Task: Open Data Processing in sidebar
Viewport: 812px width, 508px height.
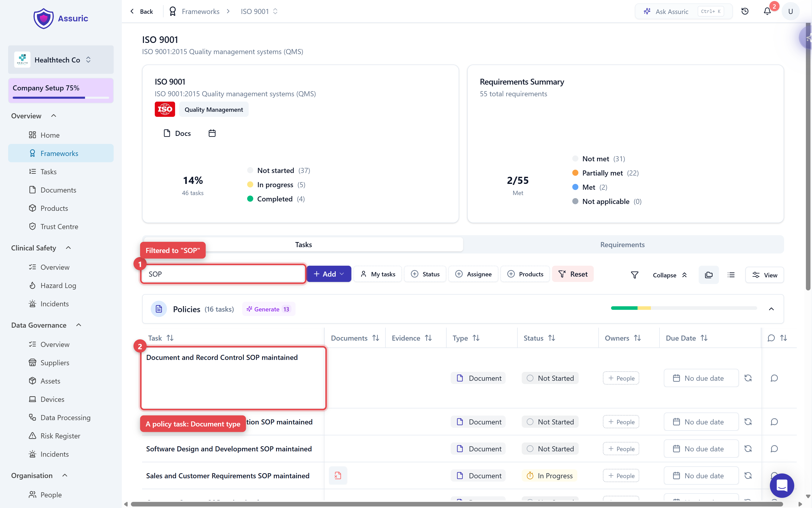Action: pos(65,417)
